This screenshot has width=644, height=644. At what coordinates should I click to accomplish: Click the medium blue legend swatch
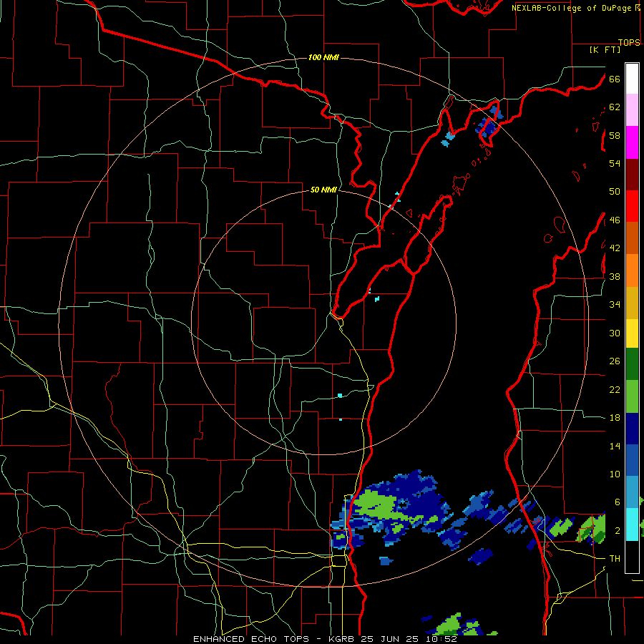(632, 460)
